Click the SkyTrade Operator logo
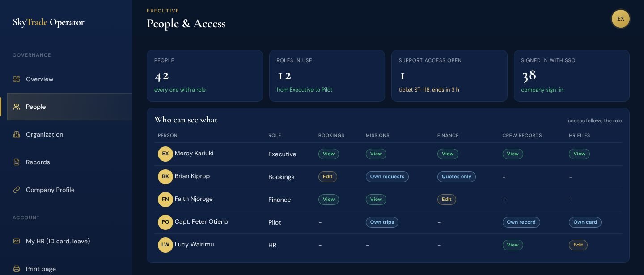 click(x=48, y=22)
